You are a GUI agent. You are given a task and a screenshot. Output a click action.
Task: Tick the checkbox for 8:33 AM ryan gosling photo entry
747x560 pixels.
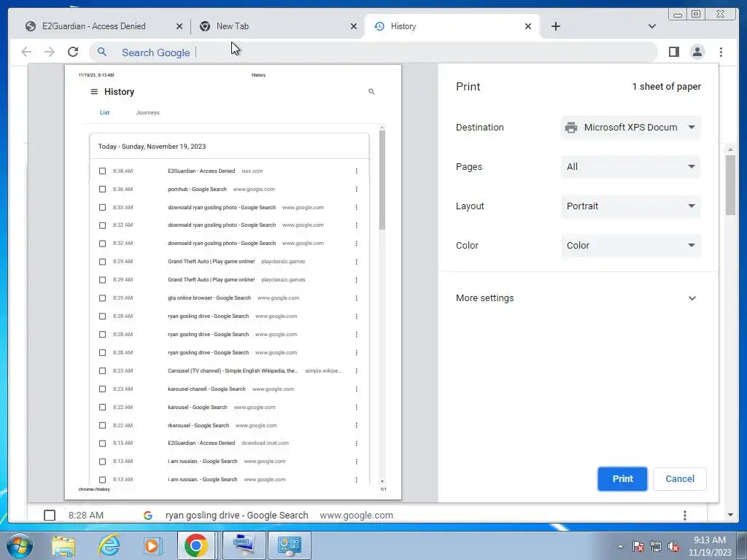(x=102, y=207)
